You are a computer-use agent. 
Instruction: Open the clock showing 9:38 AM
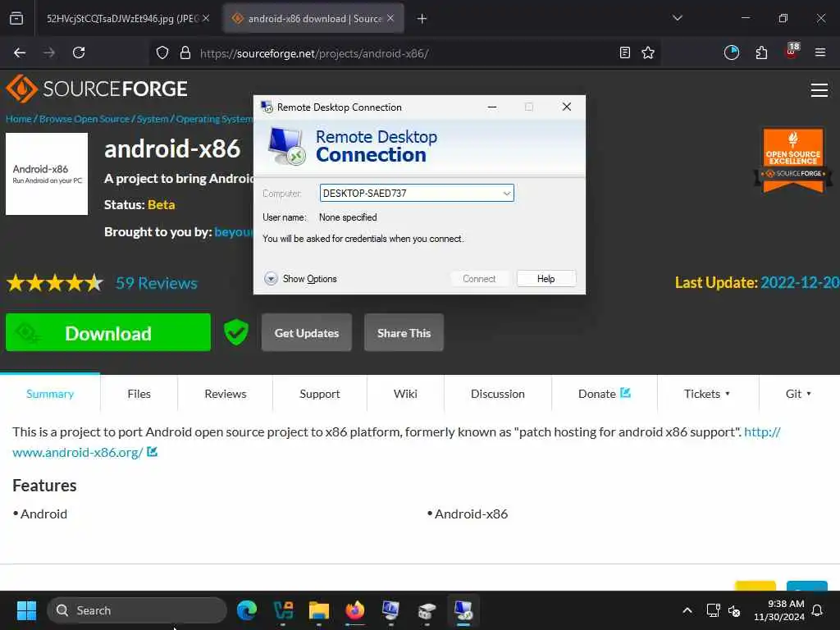pos(779,610)
